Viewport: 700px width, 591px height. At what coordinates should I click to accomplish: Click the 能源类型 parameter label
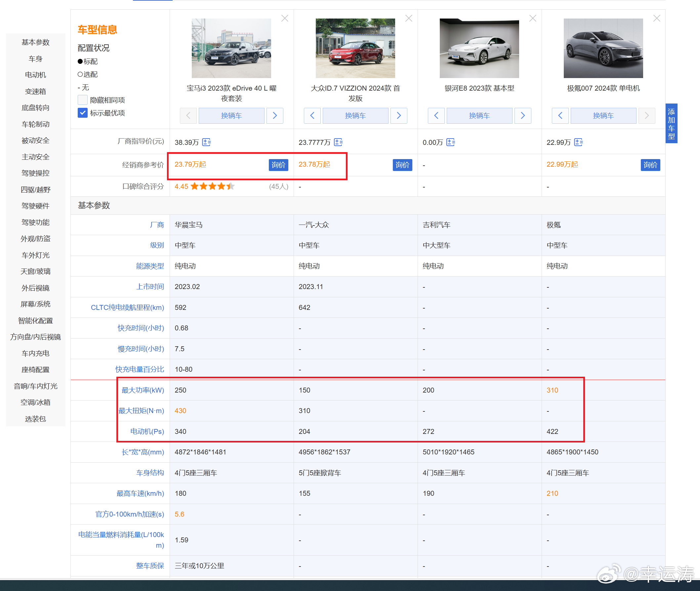pos(150,266)
